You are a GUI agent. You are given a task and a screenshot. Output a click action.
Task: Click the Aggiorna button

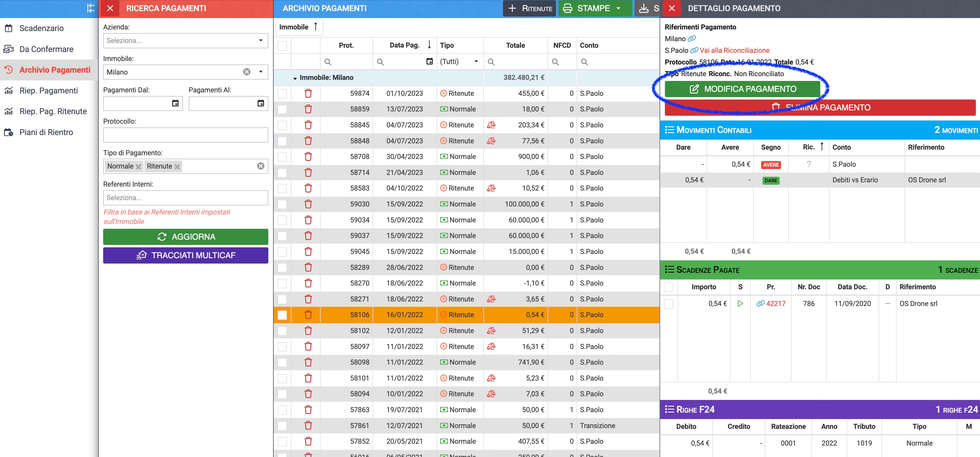(186, 237)
